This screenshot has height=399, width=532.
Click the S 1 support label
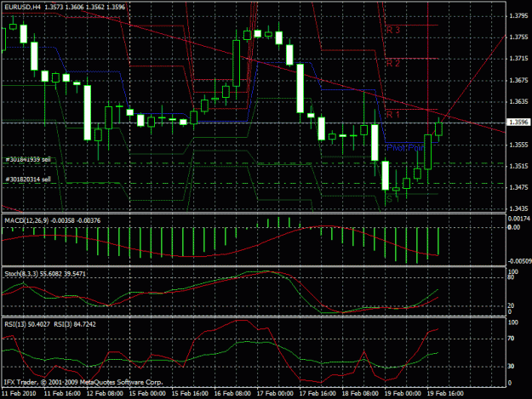(392, 199)
